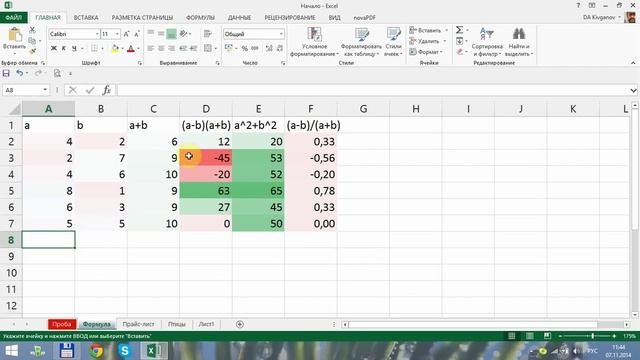Screen dimensions: 640x360
Task: Toggle italic К formatting
Action: click(x=64, y=49)
